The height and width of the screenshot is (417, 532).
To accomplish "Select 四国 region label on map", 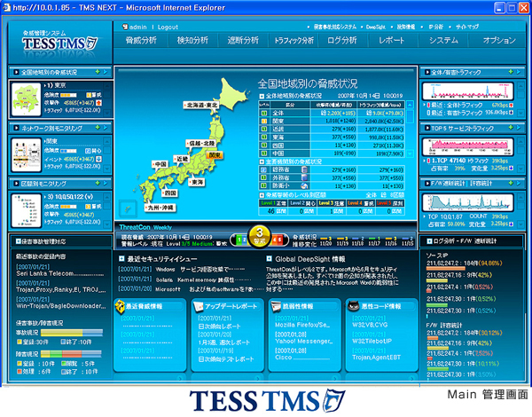I will (170, 193).
